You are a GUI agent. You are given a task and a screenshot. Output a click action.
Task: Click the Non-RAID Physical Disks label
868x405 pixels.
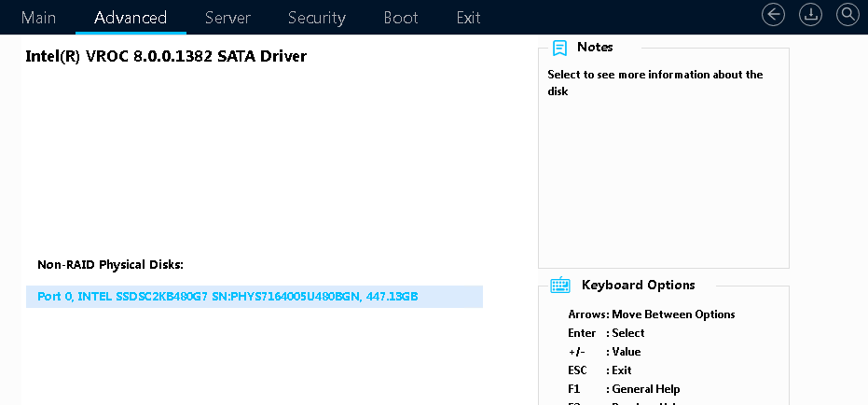110,265
